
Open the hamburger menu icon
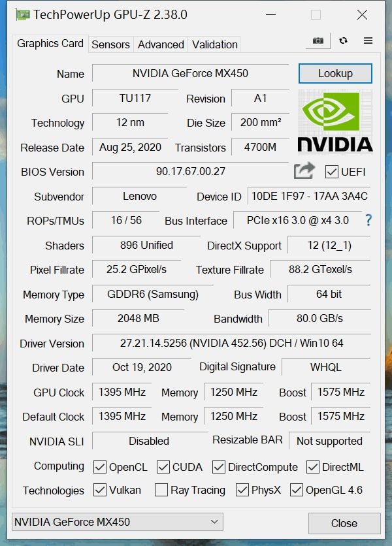[x=368, y=40]
